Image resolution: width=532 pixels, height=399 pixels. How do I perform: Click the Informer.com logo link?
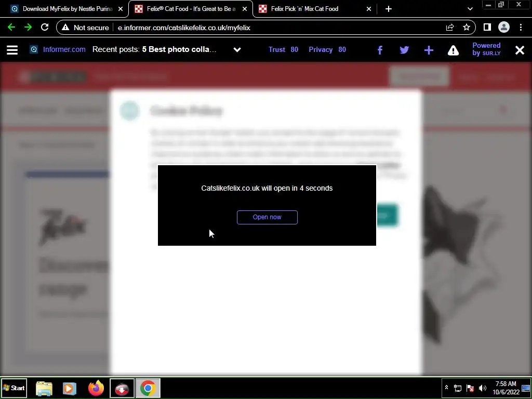58,49
